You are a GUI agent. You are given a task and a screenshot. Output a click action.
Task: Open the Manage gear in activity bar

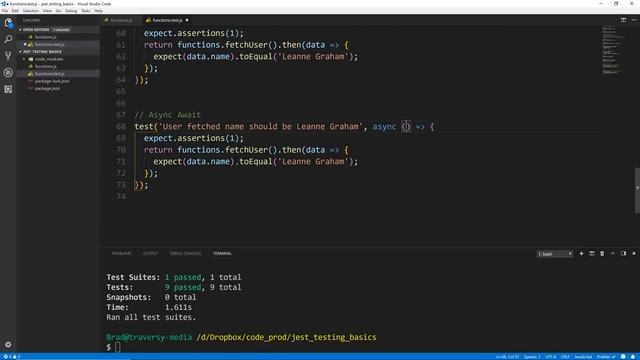8,344
